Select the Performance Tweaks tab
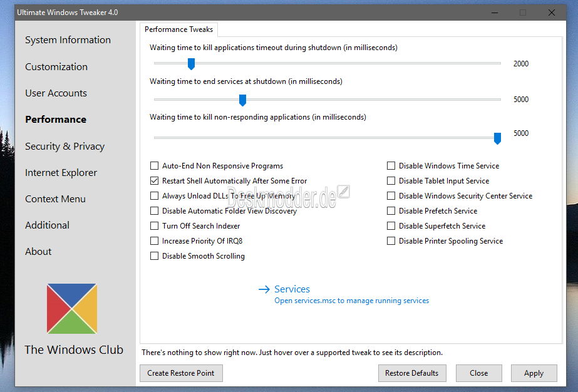This screenshot has height=392, width=578. click(178, 29)
